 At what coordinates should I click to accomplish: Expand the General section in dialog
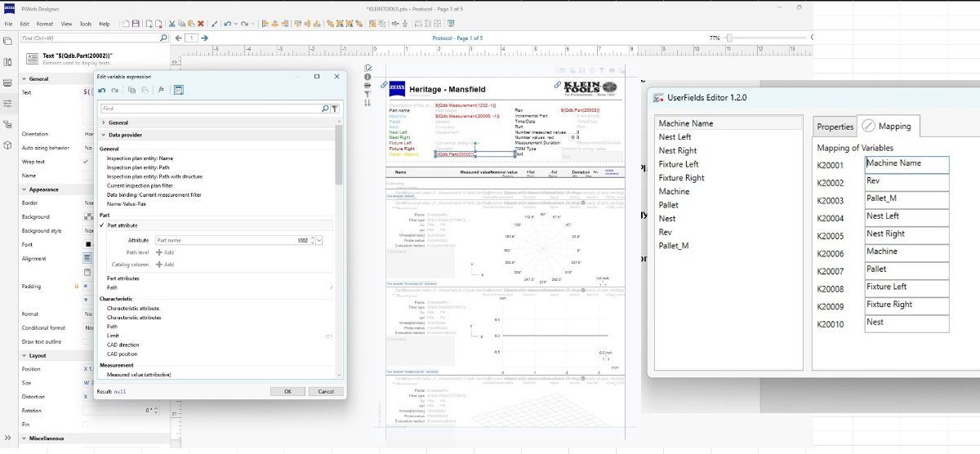104,122
